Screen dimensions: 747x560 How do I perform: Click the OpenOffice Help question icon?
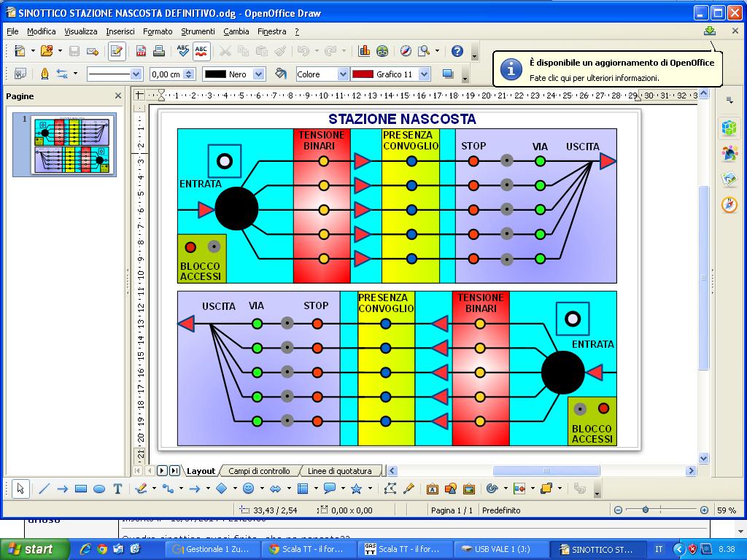[457, 51]
